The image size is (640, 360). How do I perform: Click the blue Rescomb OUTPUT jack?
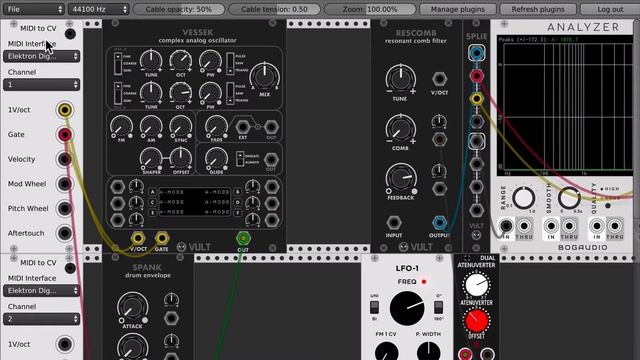(439, 223)
